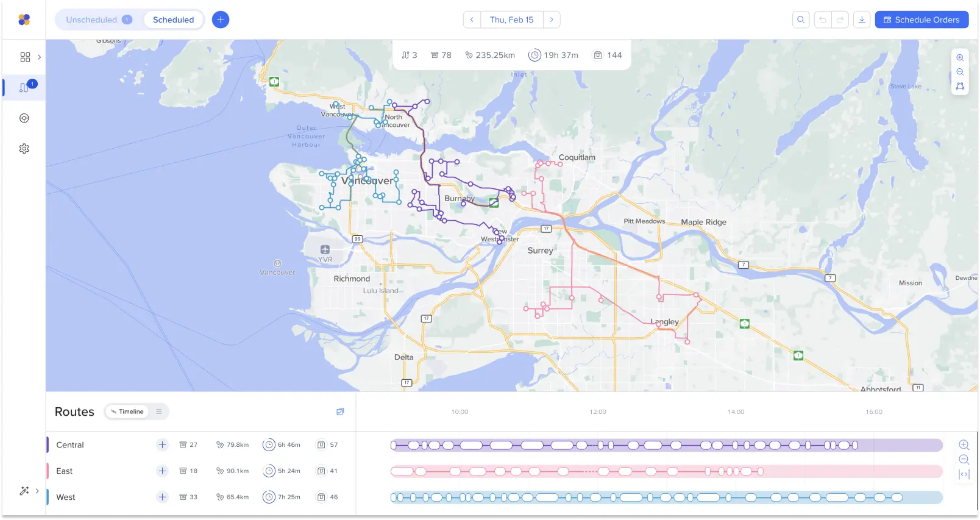Add stop to East route
Viewport: 980px width, 520px height.
pyautogui.click(x=162, y=471)
